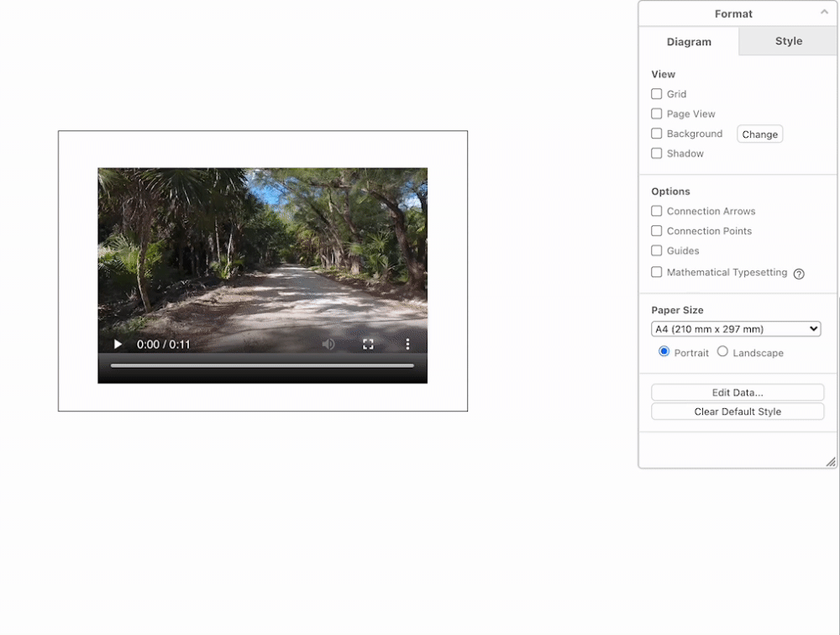Select the Diagram tab
840x635 pixels.
tap(689, 42)
